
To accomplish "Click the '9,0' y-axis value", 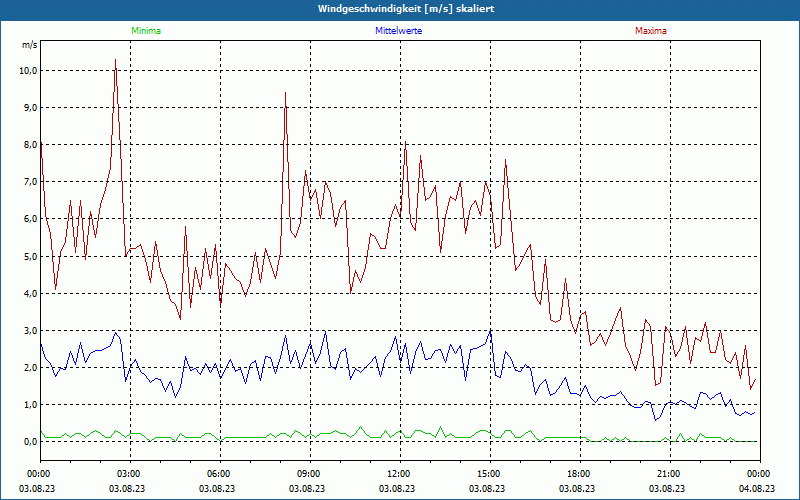I will pos(30,108).
